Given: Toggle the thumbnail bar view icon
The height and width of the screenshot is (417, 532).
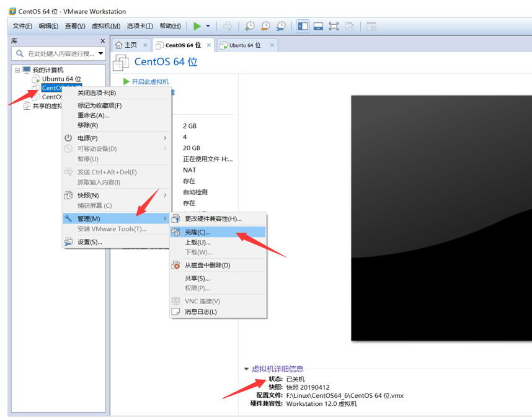Looking at the screenshot, I should (318, 26).
